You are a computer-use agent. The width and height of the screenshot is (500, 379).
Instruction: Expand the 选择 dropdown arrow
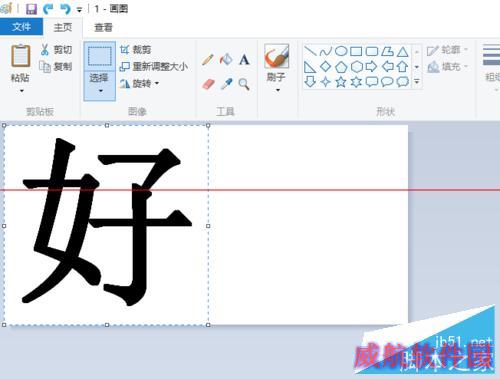pos(101,91)
